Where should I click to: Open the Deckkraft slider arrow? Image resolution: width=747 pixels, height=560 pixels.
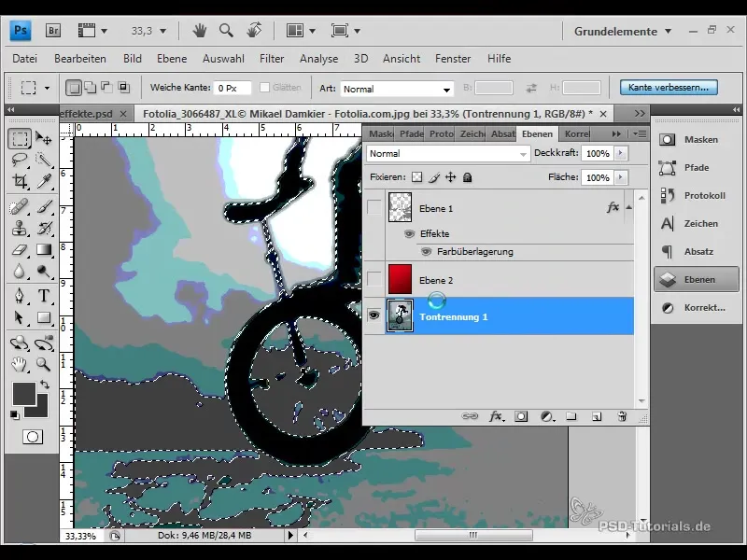pyautogui.click(x=620, y=153)
